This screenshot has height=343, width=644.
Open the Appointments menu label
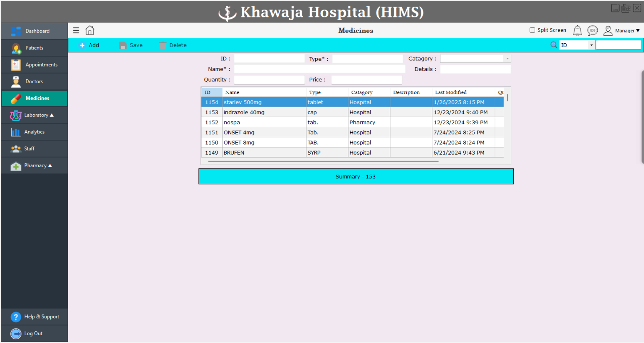41,65
